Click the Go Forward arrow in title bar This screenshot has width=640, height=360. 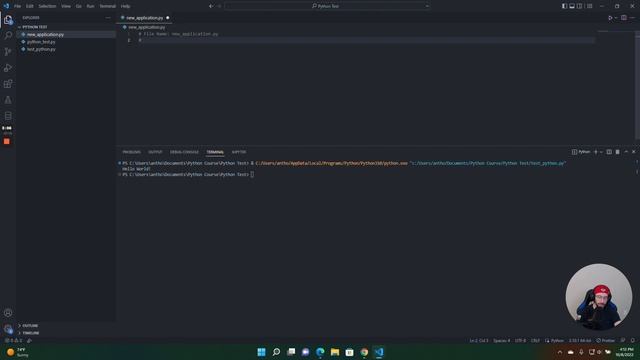[x=219, y=6]
